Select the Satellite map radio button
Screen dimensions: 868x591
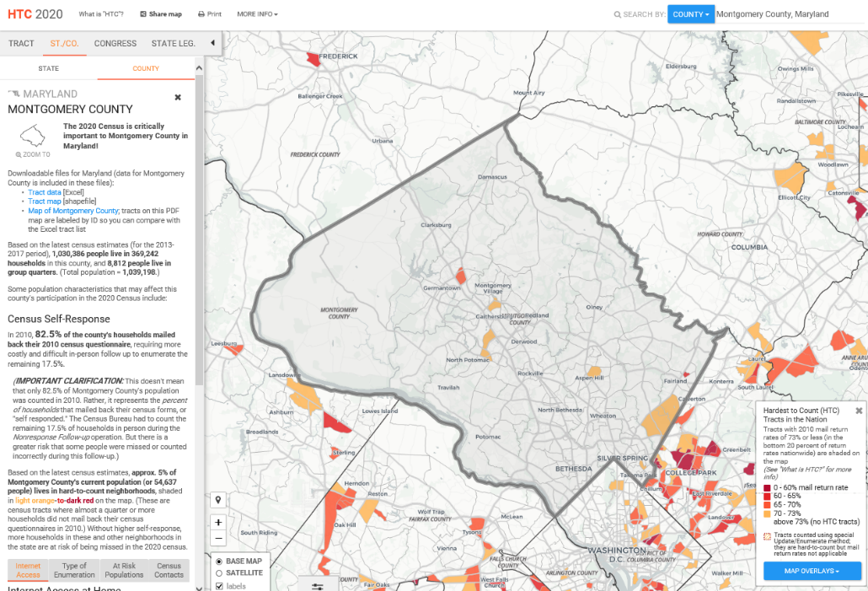click(x=220, y=573)
